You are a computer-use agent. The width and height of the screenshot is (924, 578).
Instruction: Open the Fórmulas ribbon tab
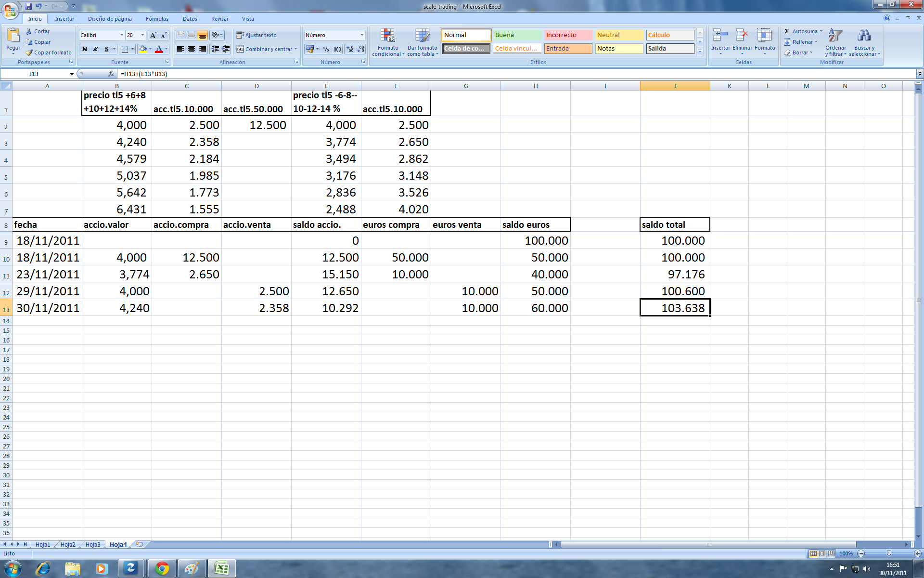[x=157, y=19]
